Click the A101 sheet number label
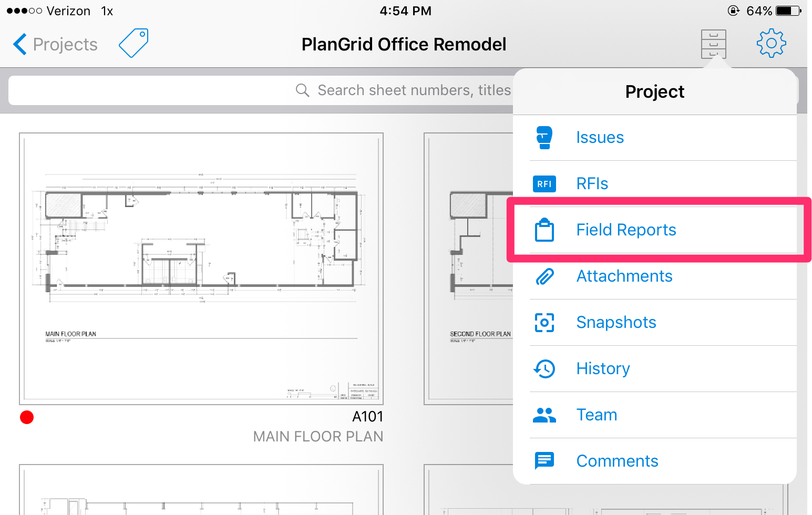This screenshot has height=515, width=812. pyautogui.click(x=367, y=417)
